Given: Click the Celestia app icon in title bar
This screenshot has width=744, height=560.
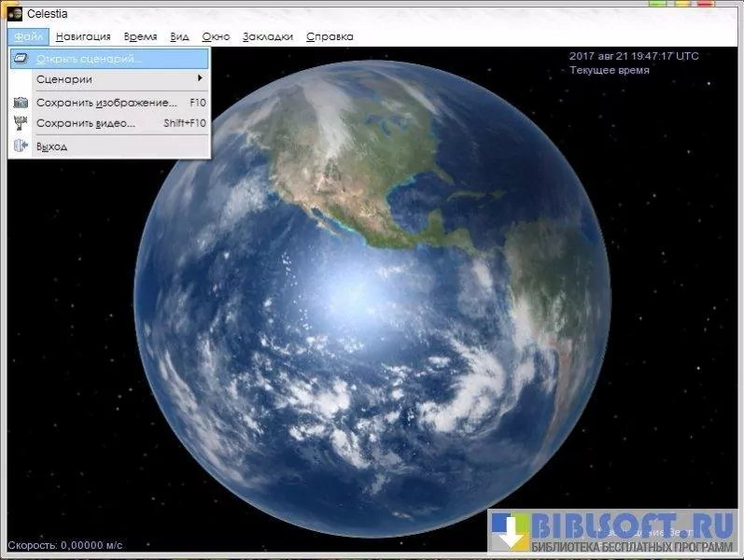Looking at the screenshot, I should point(14,13).
